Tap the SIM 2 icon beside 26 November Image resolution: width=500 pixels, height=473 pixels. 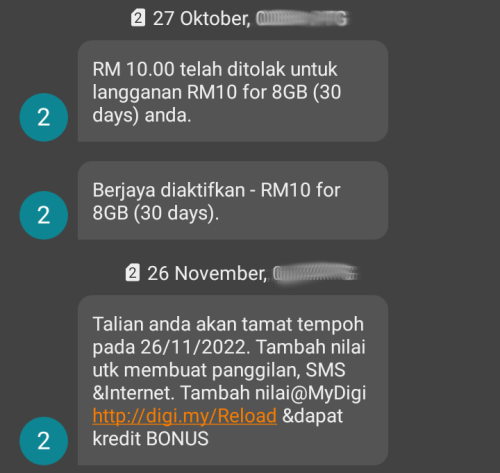tap(132, 273)
